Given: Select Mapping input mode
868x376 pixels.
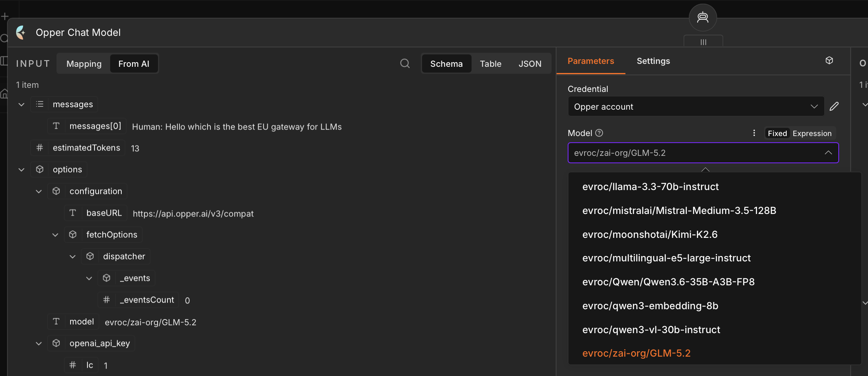Looking at the screenshot, I should [84, 63].
